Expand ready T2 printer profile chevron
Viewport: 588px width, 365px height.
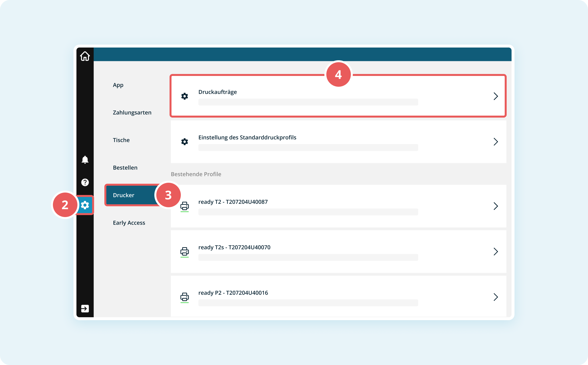(x=495, y=206)
